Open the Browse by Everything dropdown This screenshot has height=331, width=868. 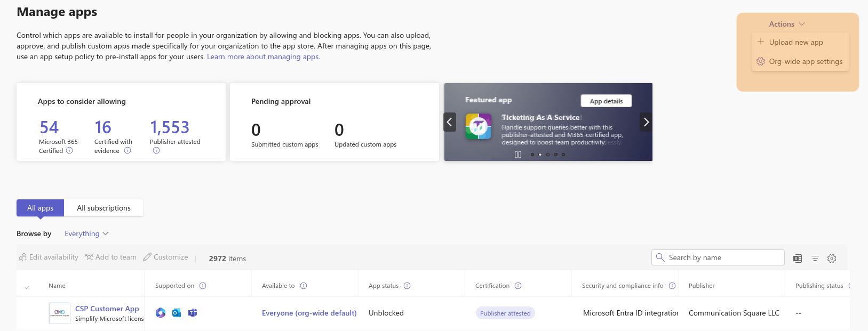click(86, 233)
